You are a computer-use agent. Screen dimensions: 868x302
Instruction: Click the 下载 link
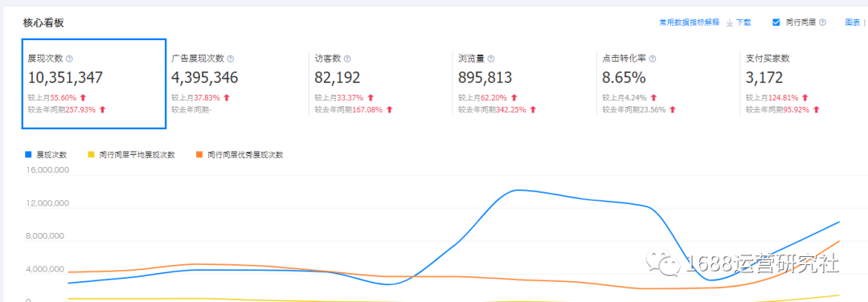[x=743, y=22]
